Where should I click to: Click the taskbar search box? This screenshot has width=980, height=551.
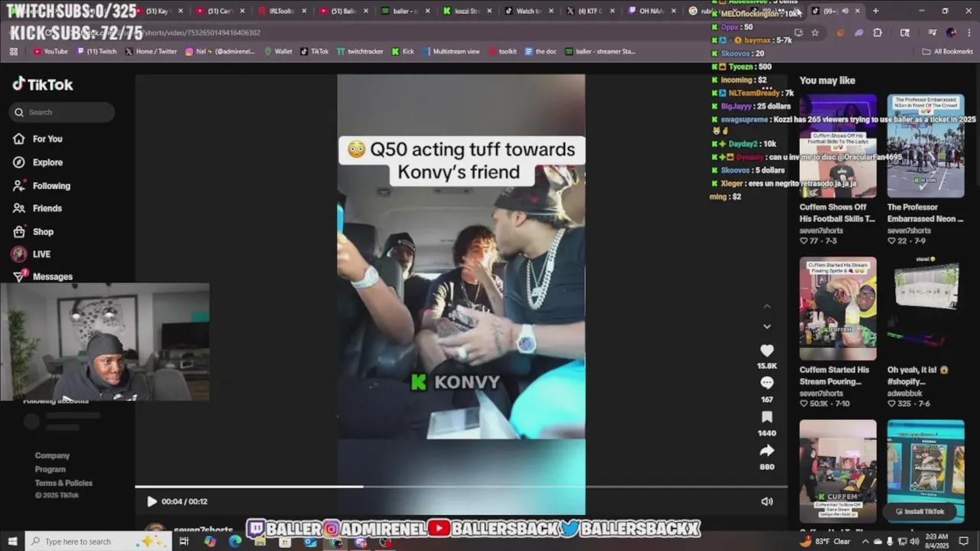[x=98, y=541]
